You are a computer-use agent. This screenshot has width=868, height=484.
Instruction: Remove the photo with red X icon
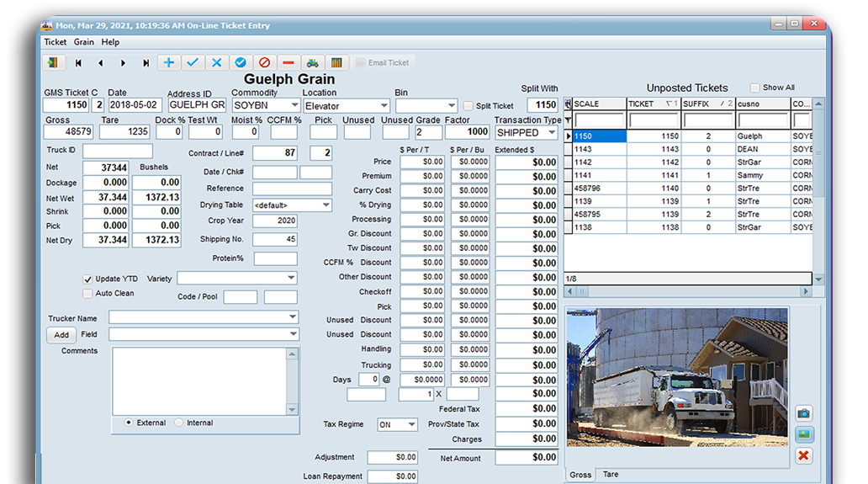[804, 455]
